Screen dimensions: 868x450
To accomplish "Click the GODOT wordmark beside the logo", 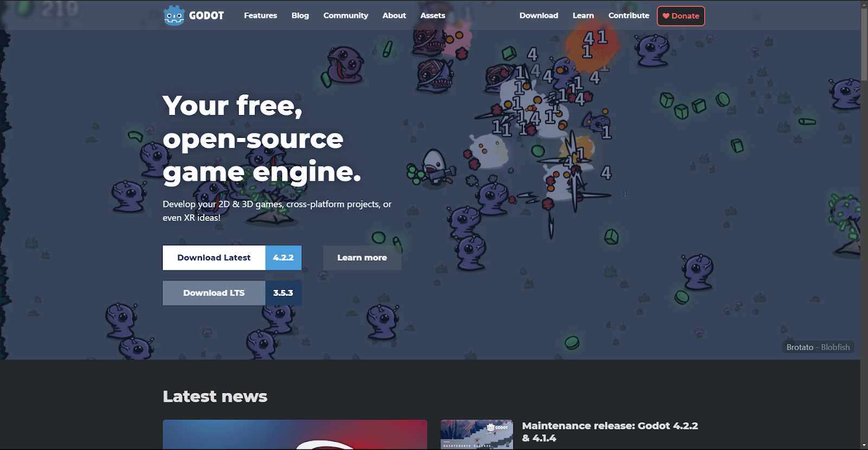I will coord(206,16).
